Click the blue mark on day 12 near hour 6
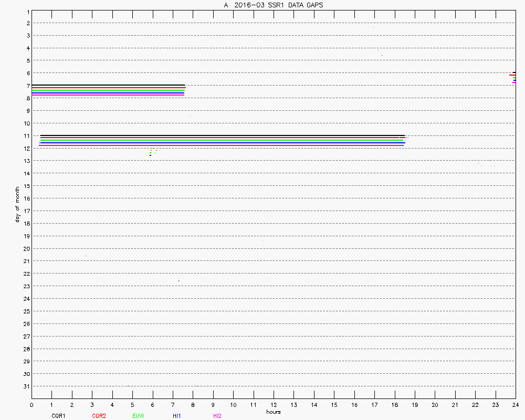 [150, 155]
